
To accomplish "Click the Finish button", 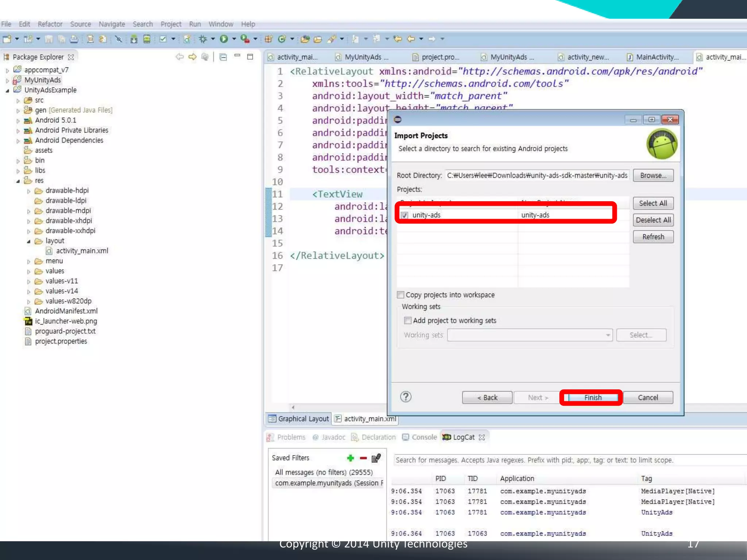I will pyautogui.click(x=592, y=397).
